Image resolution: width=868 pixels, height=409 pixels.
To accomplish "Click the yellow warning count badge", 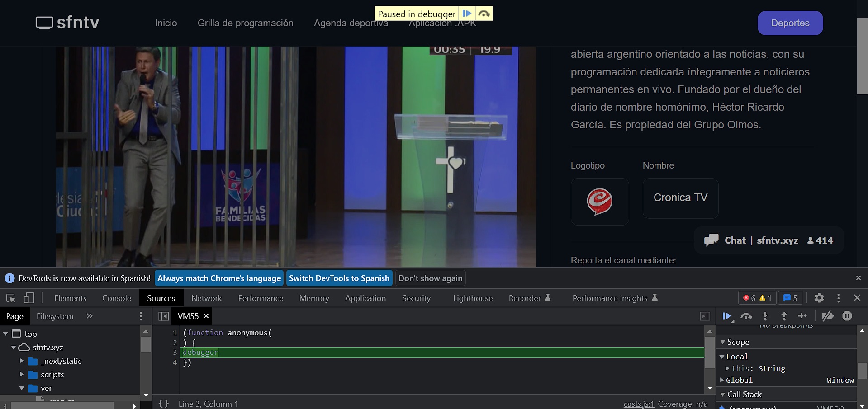I will coord(765,298).
